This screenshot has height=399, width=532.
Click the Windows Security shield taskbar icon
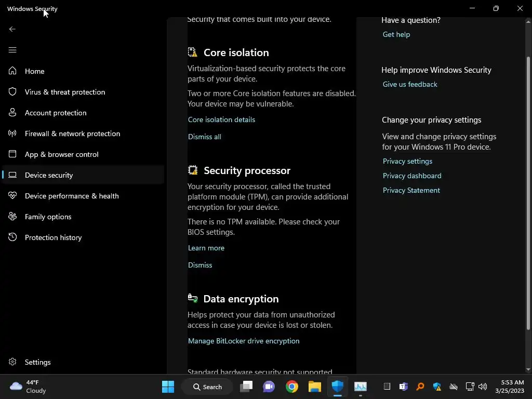click(x=337, y=387)
